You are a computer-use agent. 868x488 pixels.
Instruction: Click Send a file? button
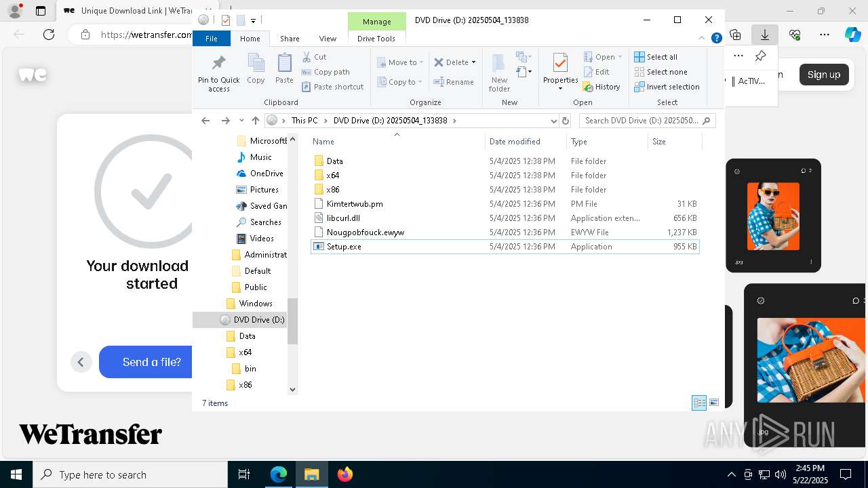point(152,362)
